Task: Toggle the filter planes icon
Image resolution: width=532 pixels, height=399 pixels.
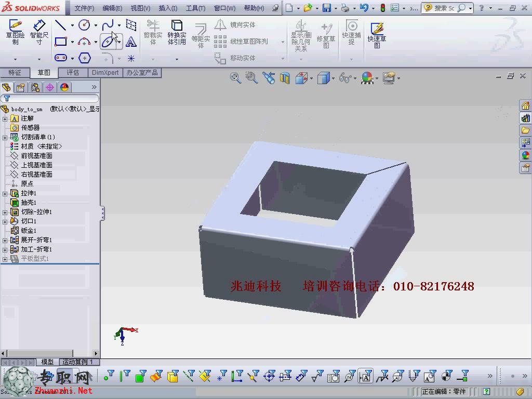Action: click(x=205, y=376)
